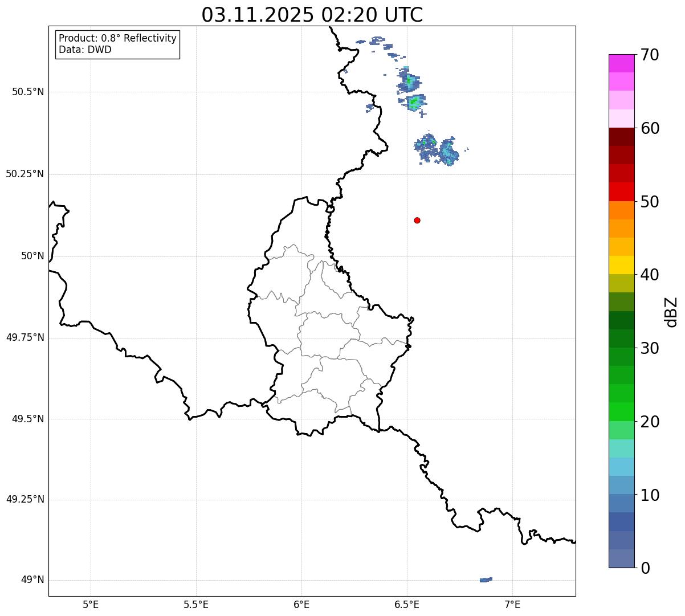The height and width of the screenshot is (616, 685).
Task: Click the 6°E longitude tick label
Action: [x=301, y=604]
